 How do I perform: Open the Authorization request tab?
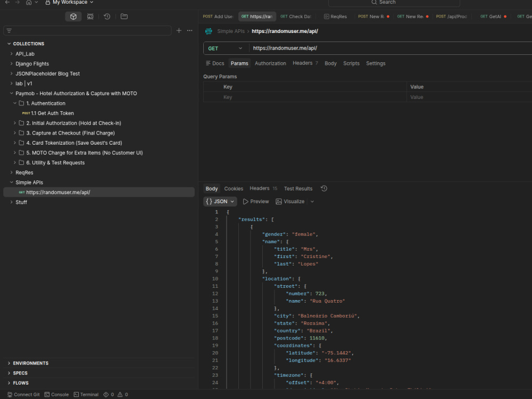(x=270, y=63)
